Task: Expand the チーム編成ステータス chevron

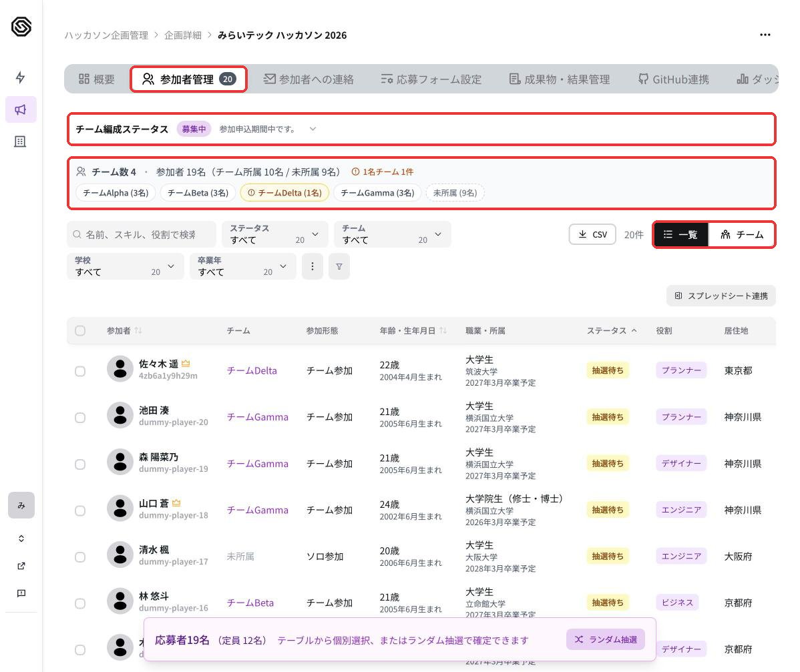Action: (x=313, y=129)
